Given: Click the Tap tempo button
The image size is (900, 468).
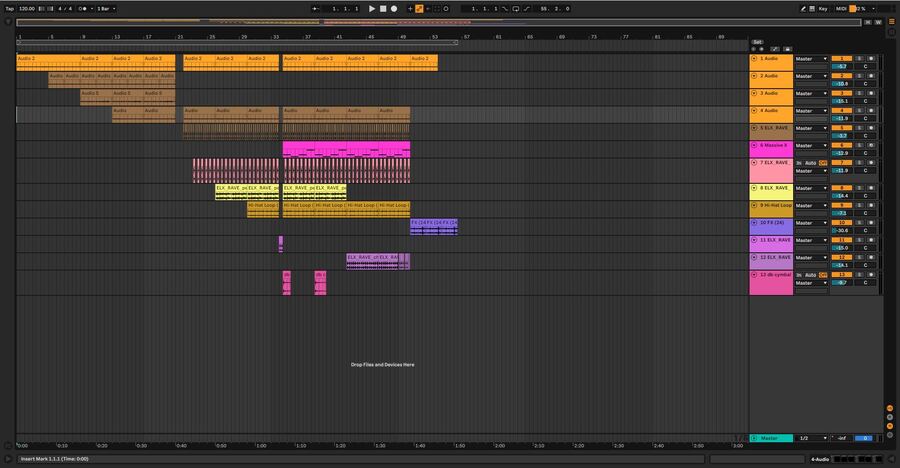Looking at the screenshot, I should [x=9, y=9].
